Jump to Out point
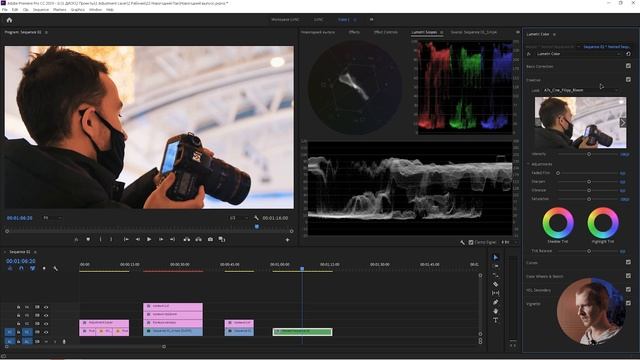 pos(172,240)
